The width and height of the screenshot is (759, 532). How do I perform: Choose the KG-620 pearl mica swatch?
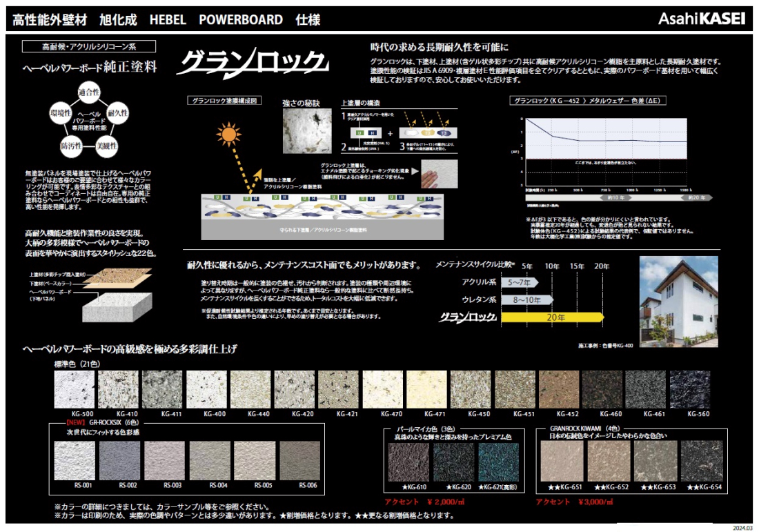(453, 463)
